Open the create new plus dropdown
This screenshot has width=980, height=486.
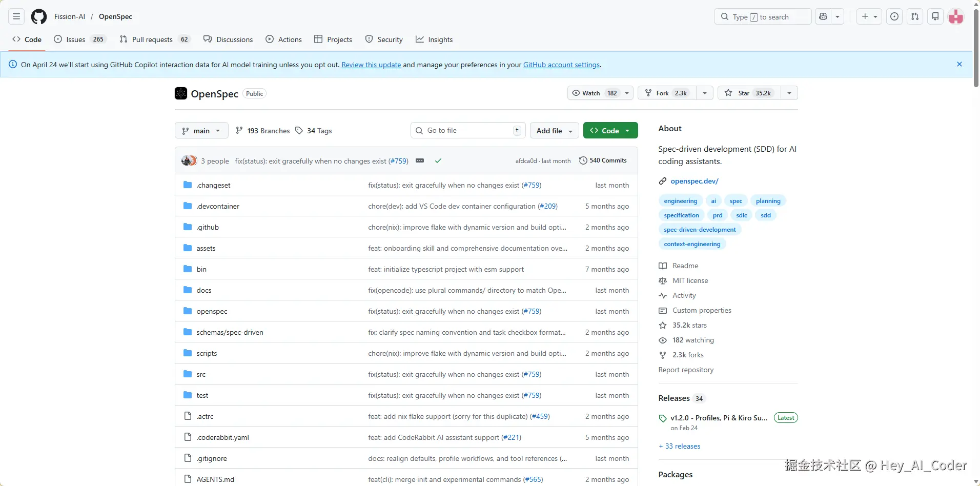(869, 16)
